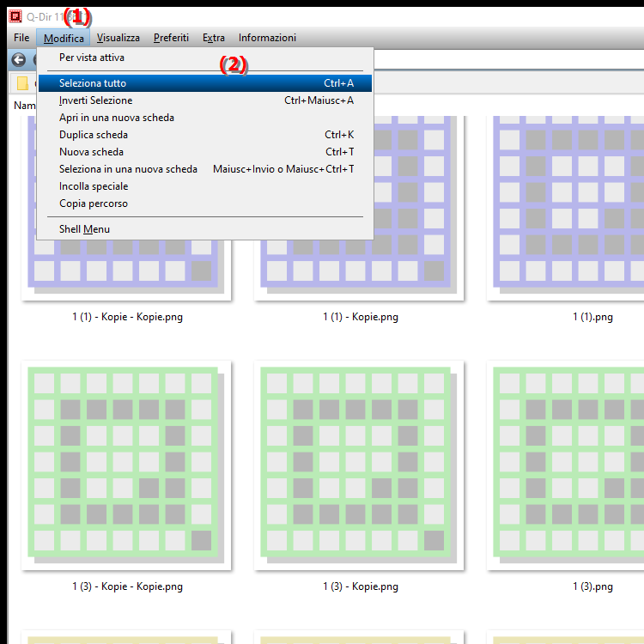The height and width of the screenshot is (644, 644).
Task: Click the Name column header
Action: click(24, 106)
